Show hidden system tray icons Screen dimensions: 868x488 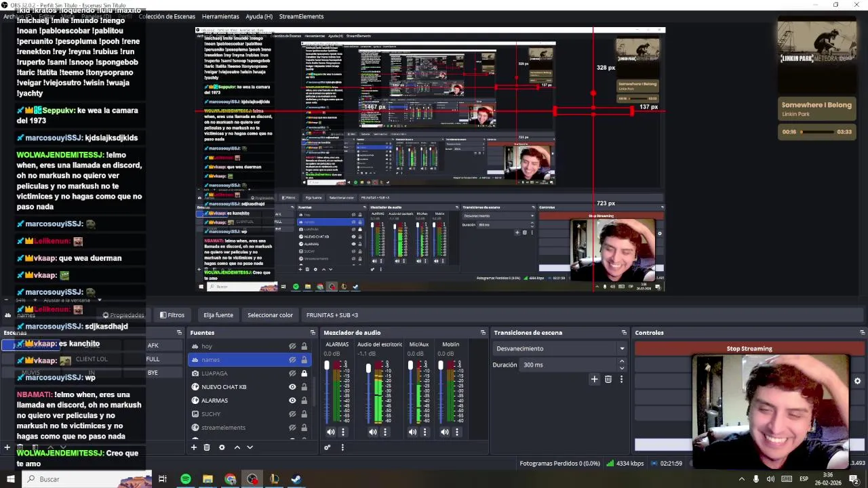point(741,479)
